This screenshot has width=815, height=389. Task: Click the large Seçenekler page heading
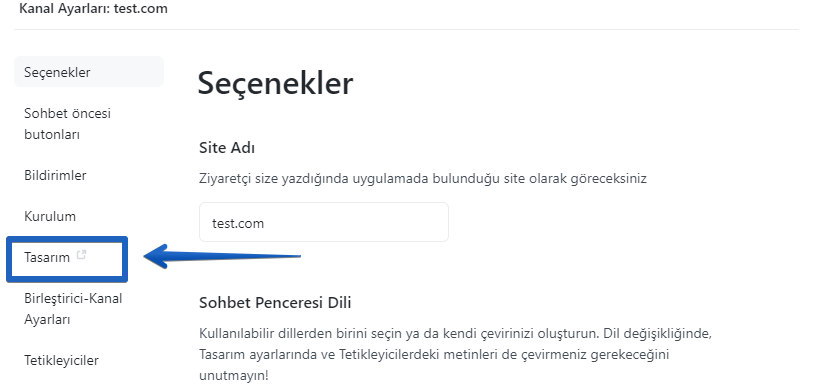coord(275,83)
